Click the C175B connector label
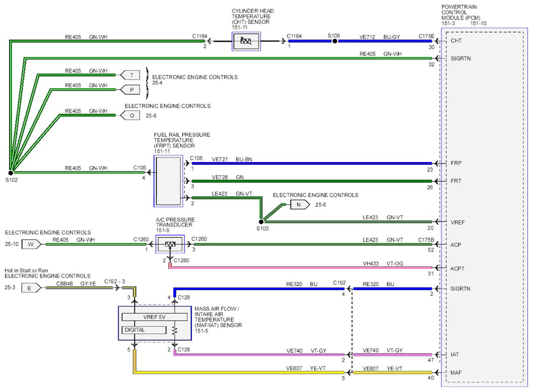This screenshot has width=533, height=392. pos(426,240)
